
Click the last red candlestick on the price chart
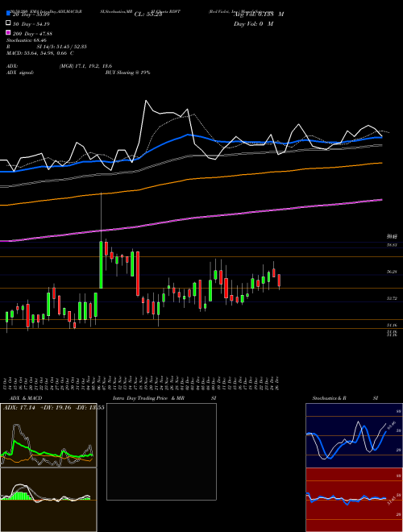(x=279, y=281)
